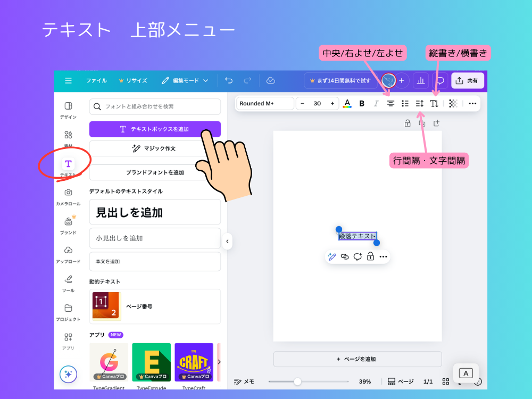Toggle italic formatting in the text toolbar
532x399 pixels.
376,104
